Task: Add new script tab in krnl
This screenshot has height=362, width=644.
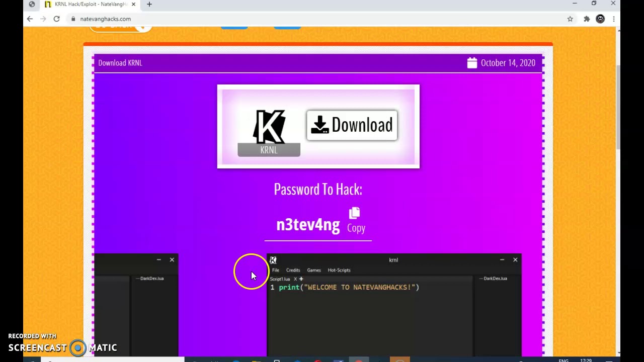Action: point(301,279)
